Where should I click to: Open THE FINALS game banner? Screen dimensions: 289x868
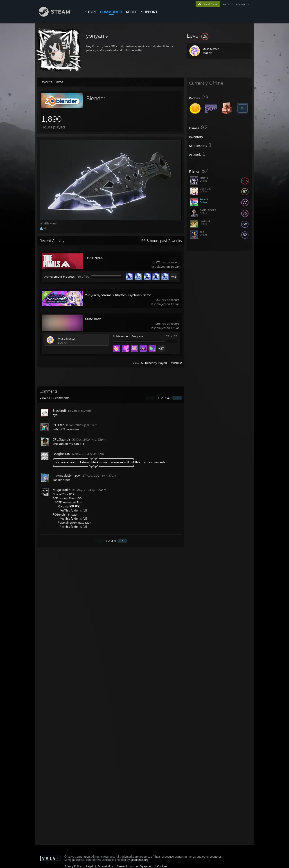click(x=62, y=261)
